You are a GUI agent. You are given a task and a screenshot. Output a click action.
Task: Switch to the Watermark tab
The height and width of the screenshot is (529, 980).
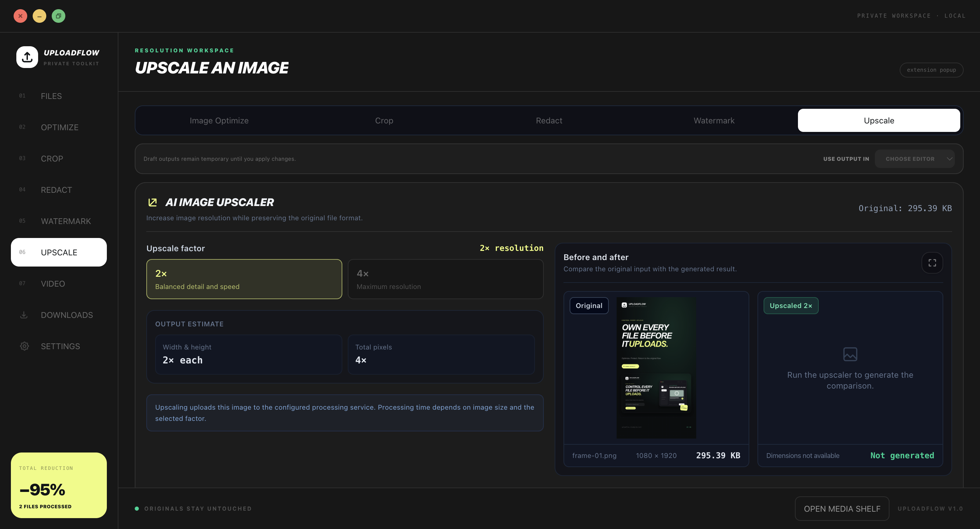coord(714,120)
